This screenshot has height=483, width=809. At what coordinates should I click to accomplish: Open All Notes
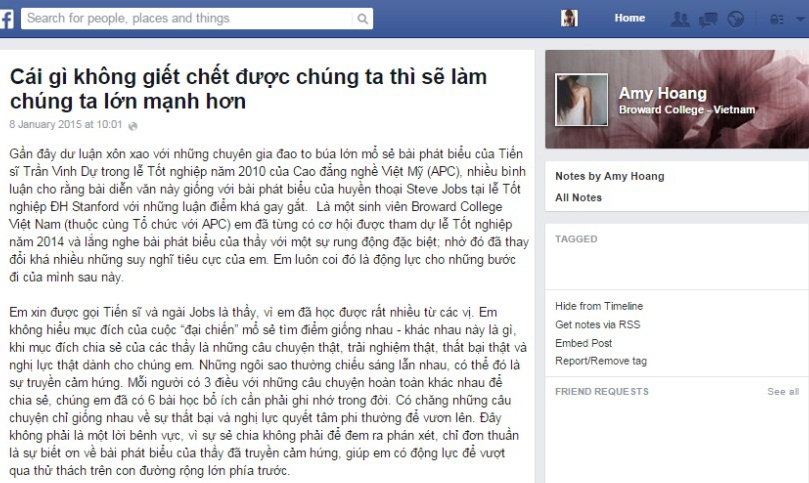(578, 198)
